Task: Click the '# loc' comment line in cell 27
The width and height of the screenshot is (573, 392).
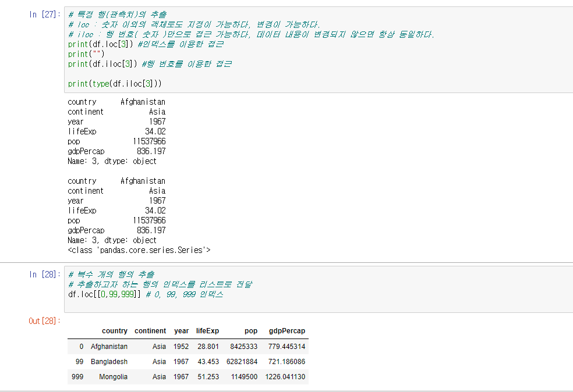Action: click(194, 24)
